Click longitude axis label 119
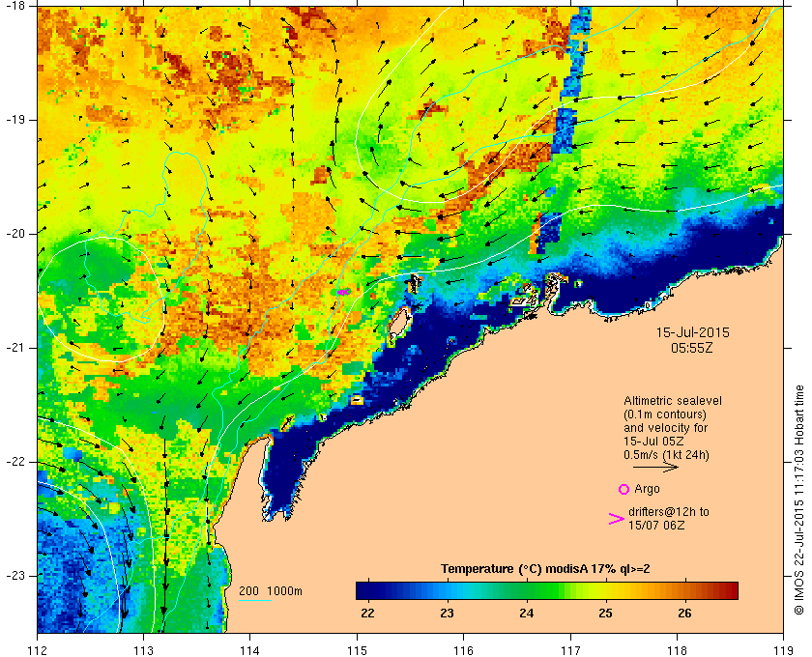The width and height of the screenshot is (812, 657). tap(784, 650)
